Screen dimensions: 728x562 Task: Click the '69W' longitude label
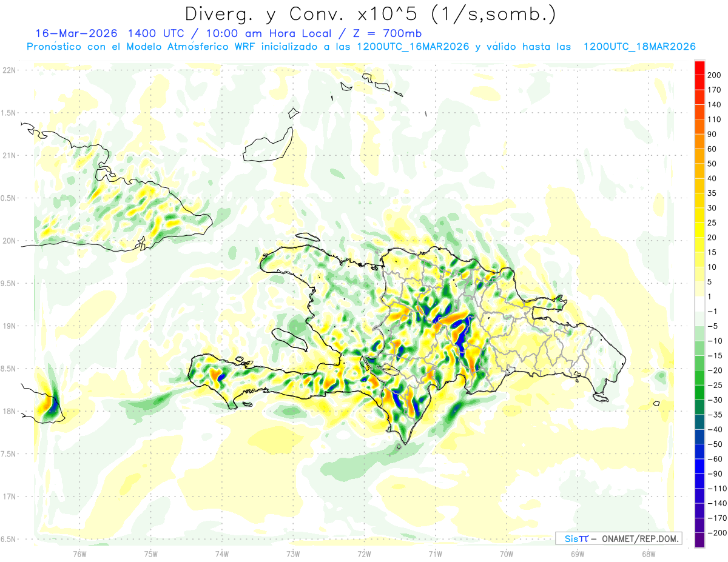coord(577,554)
